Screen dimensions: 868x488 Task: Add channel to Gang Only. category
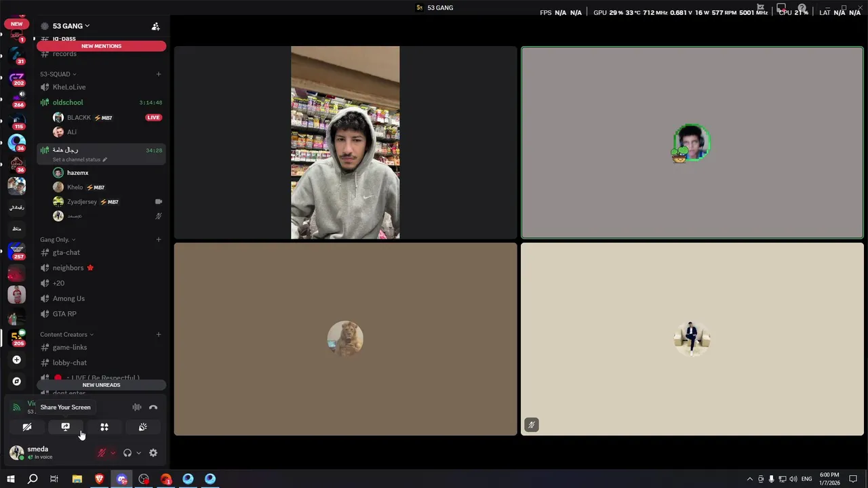(x=159, y=239)
